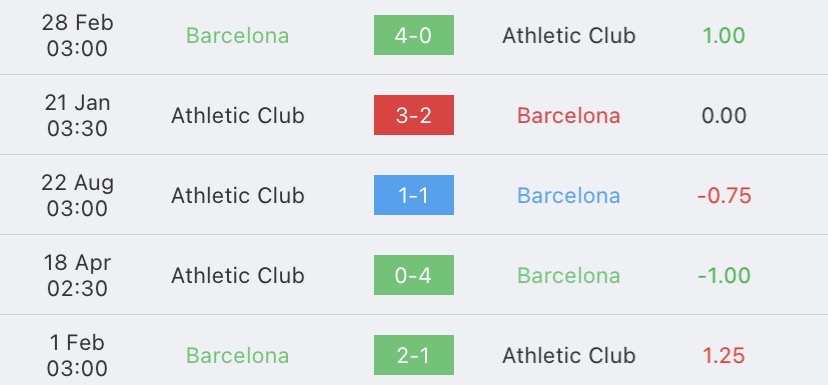Screen dimensions: 828x385
Task: Click the -0.75 handicap value
Action: 724,195
